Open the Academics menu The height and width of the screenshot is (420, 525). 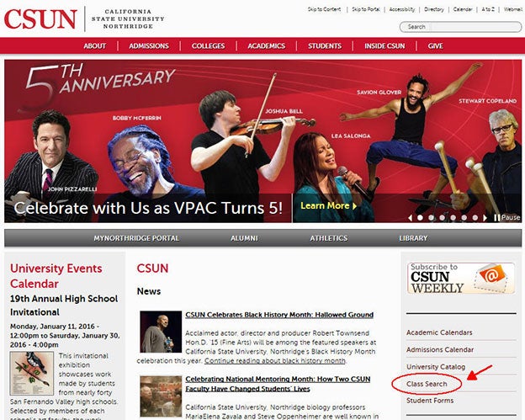[x=267, y=46]
